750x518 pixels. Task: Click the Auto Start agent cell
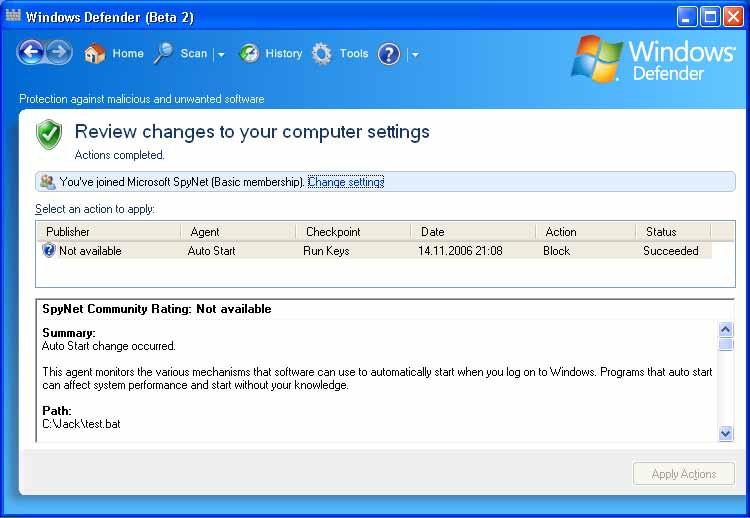[x=211, y=251]
